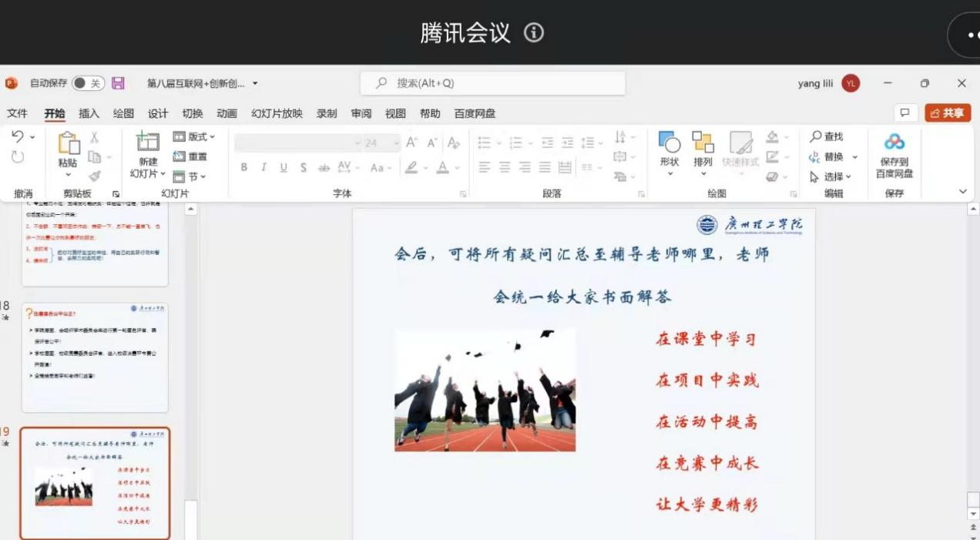The width and height of the screenshot is (980, 540).
Task: Click the 查找 find icon
Action: pos(815,136)
